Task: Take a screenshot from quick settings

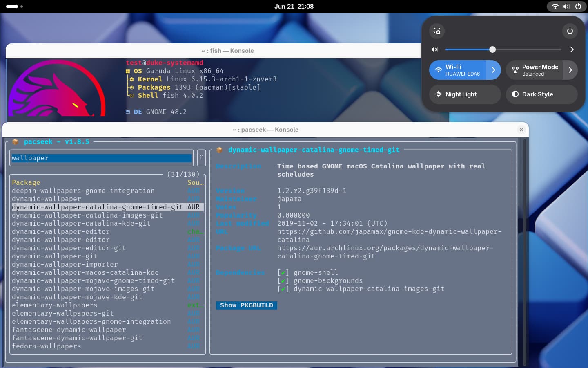Action: click(x=437, y=31)
